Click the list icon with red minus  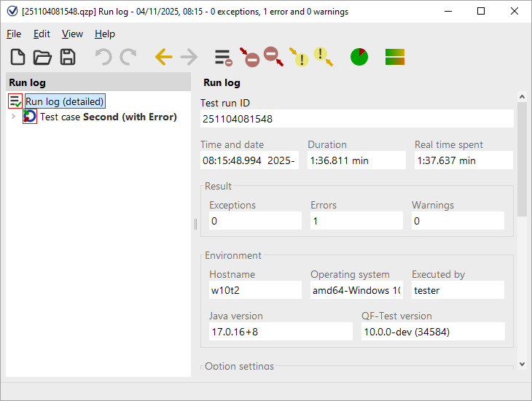[x=223, y=57]
